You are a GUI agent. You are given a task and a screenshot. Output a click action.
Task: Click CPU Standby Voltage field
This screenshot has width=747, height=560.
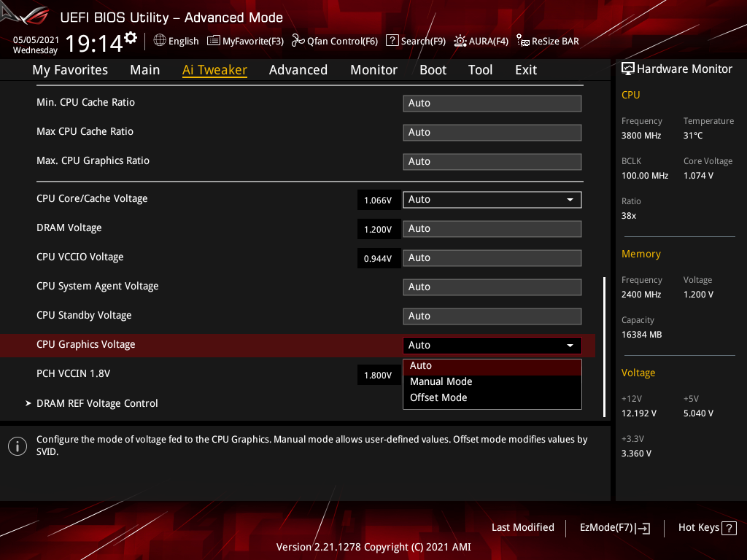click(x=492, y=316)
